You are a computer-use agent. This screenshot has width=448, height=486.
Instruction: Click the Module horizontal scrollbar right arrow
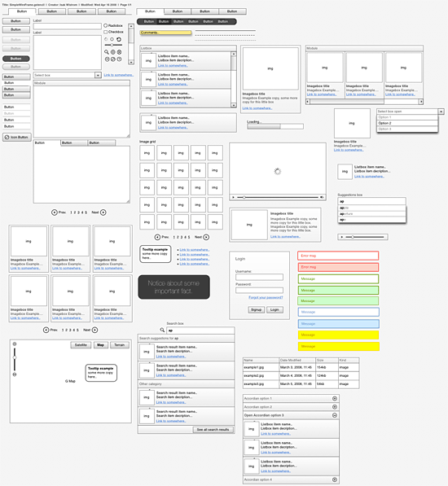click(x=421, y=102)
